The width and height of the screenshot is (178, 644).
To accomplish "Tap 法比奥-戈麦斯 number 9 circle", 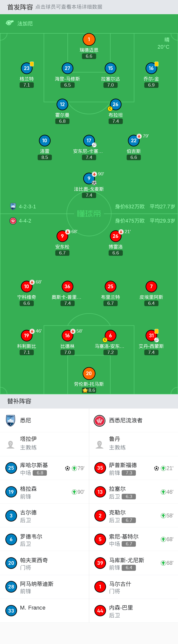I will click(x=89, y=178).
